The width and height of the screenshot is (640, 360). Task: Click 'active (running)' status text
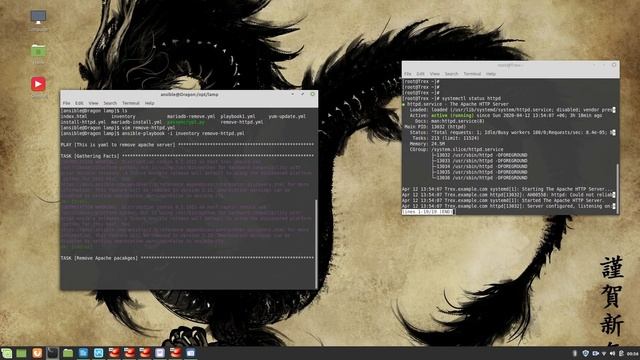coord(452,116)
